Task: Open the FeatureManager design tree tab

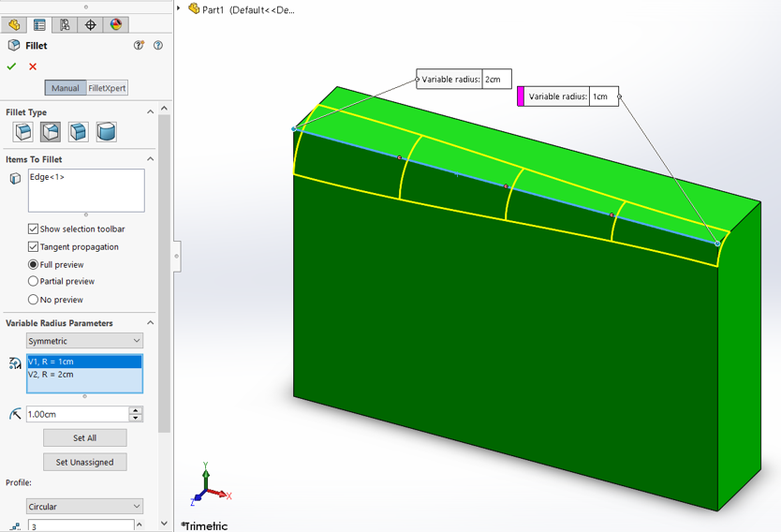Action: [x=14, y=25]
